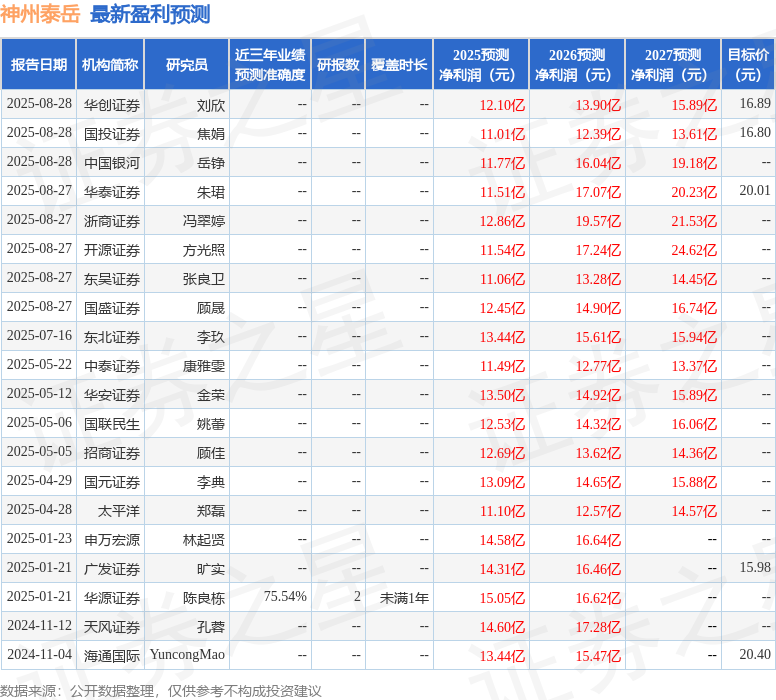Viewport: 776px width, 700px height.
Task: Click analyst name 陈良栋
Action: 204,598
